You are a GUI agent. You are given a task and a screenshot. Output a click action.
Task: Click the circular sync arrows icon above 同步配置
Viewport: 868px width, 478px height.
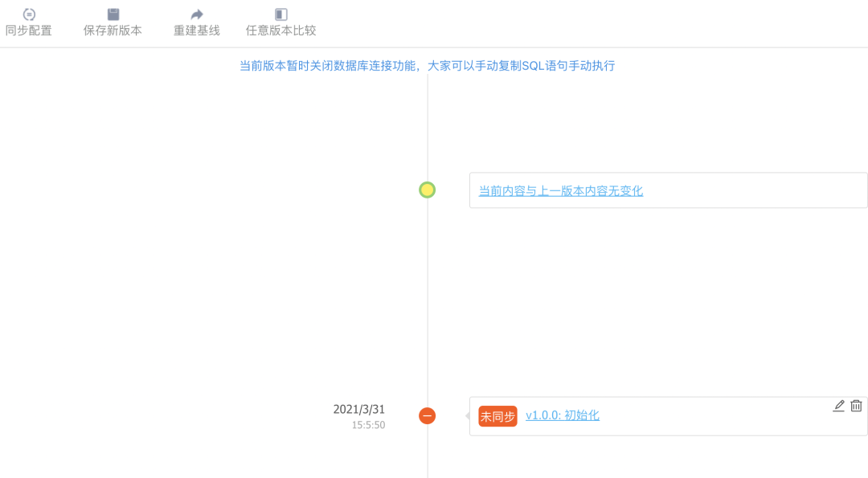click(x=30, y=14)
